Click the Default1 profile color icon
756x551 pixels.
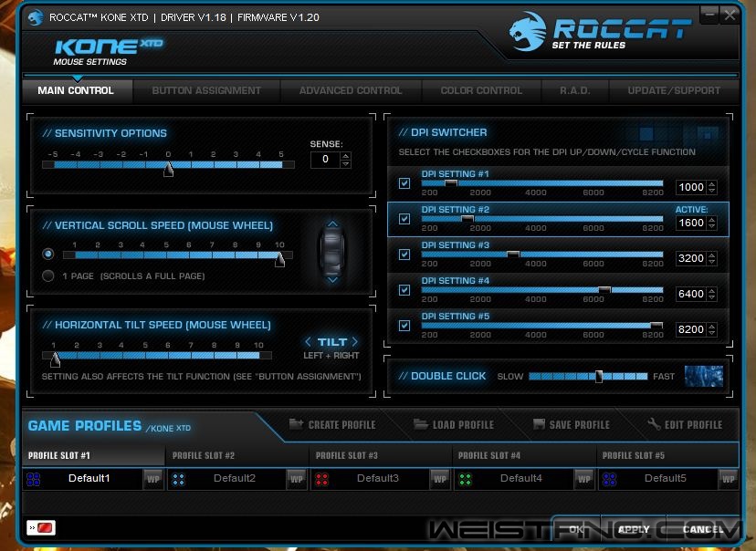tap(33, 479)
